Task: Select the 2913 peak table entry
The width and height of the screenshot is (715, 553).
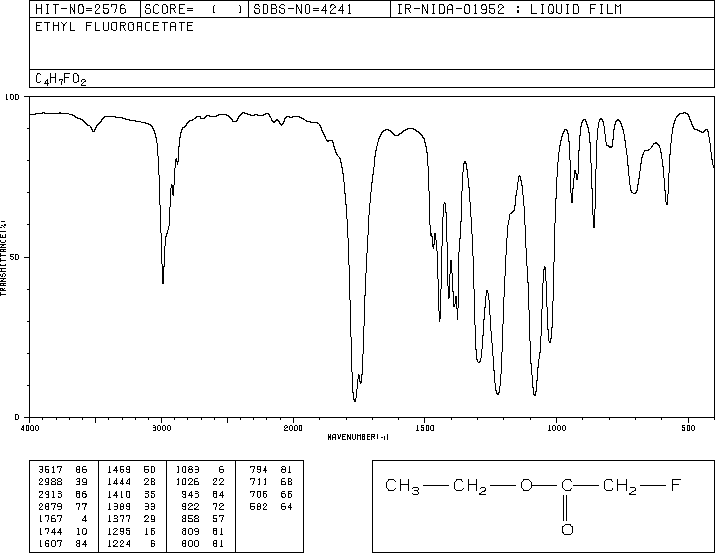Action: point(62,494)
